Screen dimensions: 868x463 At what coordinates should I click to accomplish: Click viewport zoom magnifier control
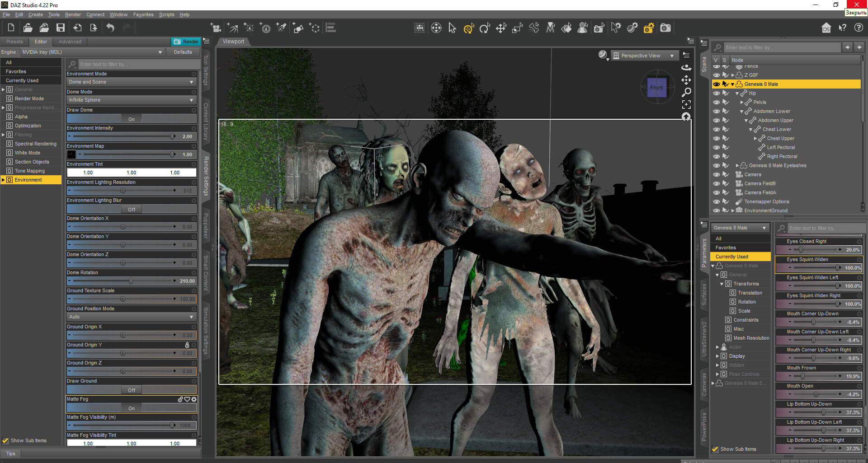coord(686,92)
